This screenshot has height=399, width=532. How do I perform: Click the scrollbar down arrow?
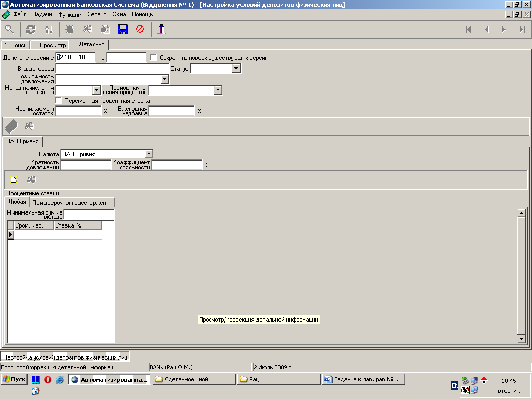[522, 339]
